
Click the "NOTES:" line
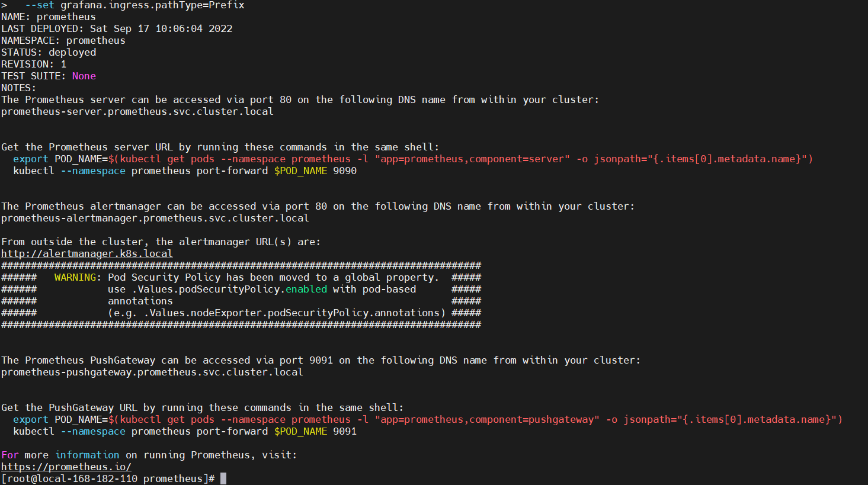[19, 88]
